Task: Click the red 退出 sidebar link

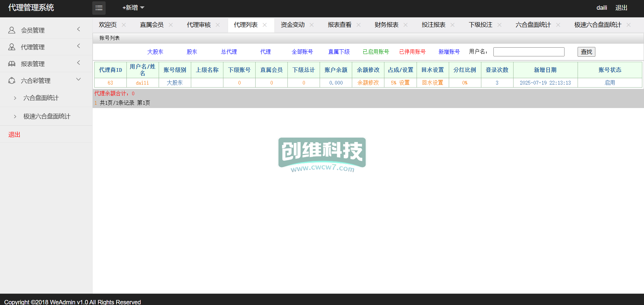Action: (14, 135)
